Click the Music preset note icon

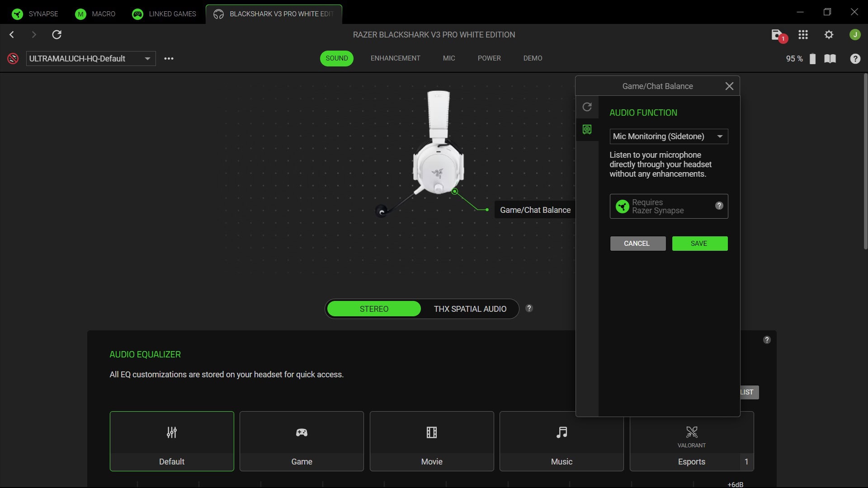click(x=561, y=432)
